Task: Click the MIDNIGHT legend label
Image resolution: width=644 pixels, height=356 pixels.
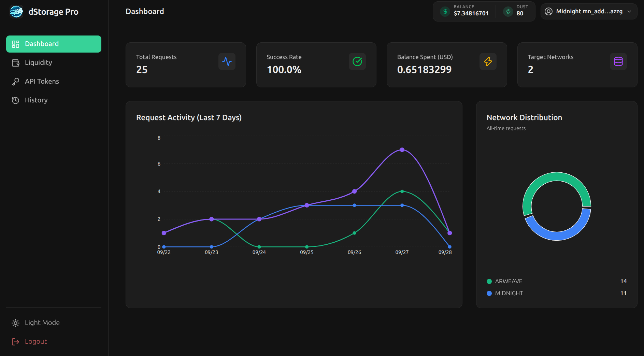Action: (509, 294)
